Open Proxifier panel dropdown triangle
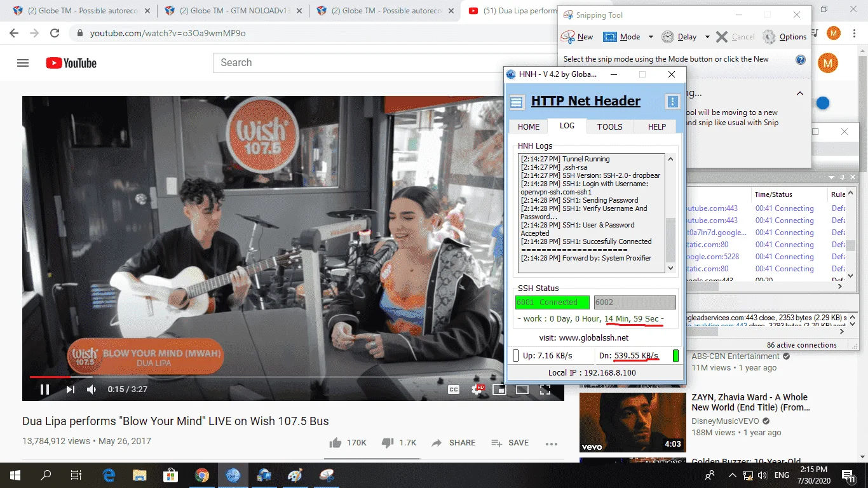 tap(832, 177)
